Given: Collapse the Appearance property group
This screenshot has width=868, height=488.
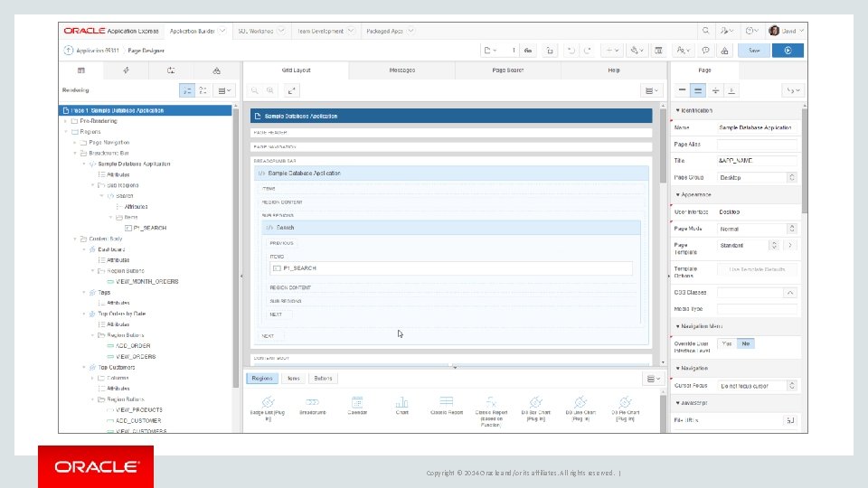Looking at the screenshot, I should click(677, 195).
